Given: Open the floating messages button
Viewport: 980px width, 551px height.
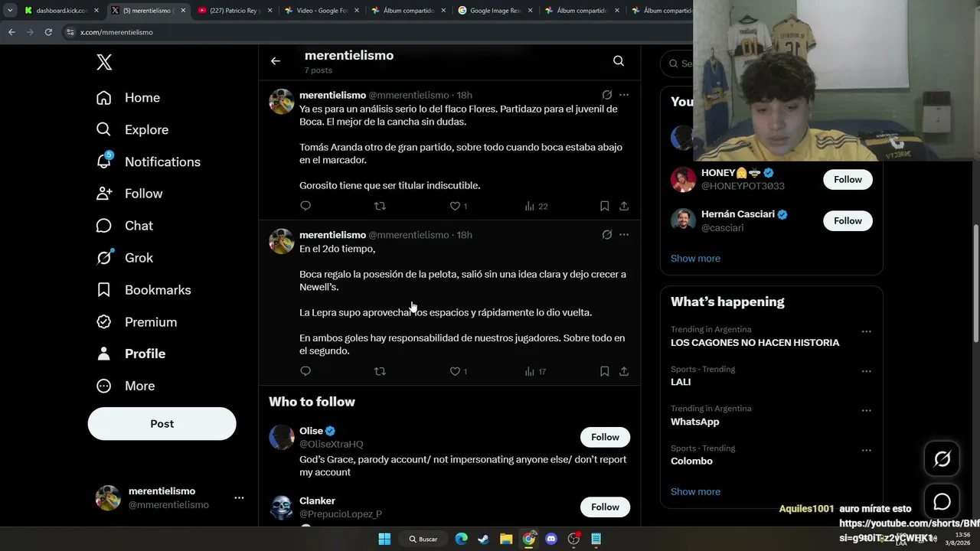Looking at the screenshot, I should (942, 501).
